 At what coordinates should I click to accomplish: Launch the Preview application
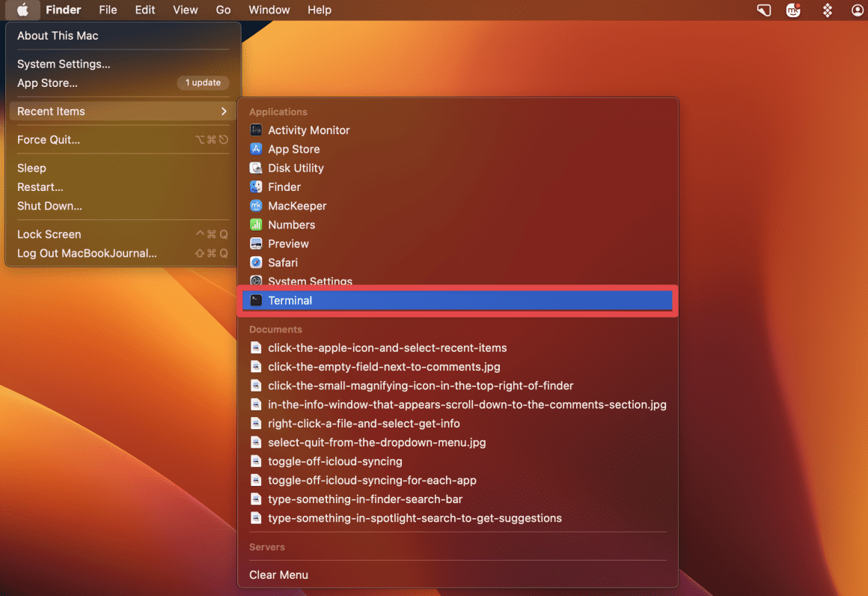coord(288,243)
